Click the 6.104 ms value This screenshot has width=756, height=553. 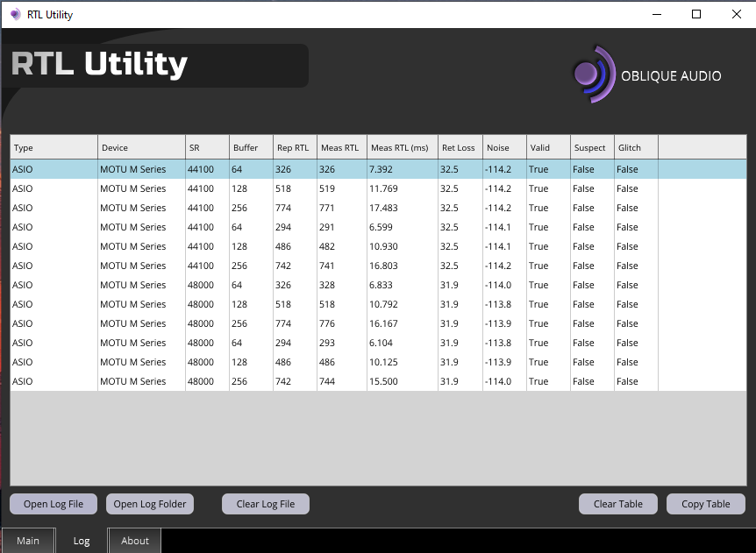click(381, 343)
